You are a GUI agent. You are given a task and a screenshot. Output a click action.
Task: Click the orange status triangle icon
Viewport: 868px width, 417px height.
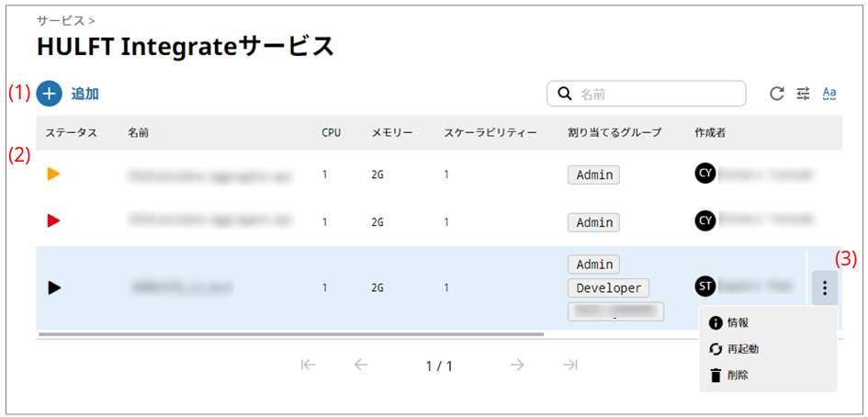click(53, 174)
